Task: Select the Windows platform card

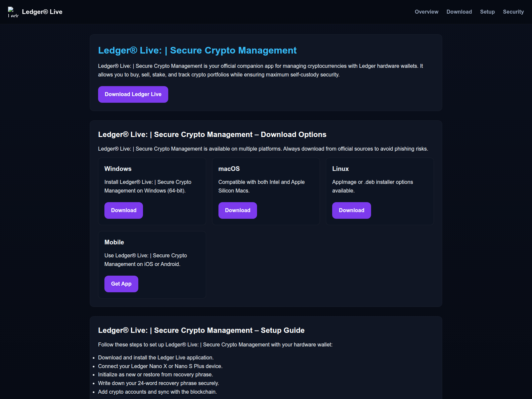Action: point(152,191)
